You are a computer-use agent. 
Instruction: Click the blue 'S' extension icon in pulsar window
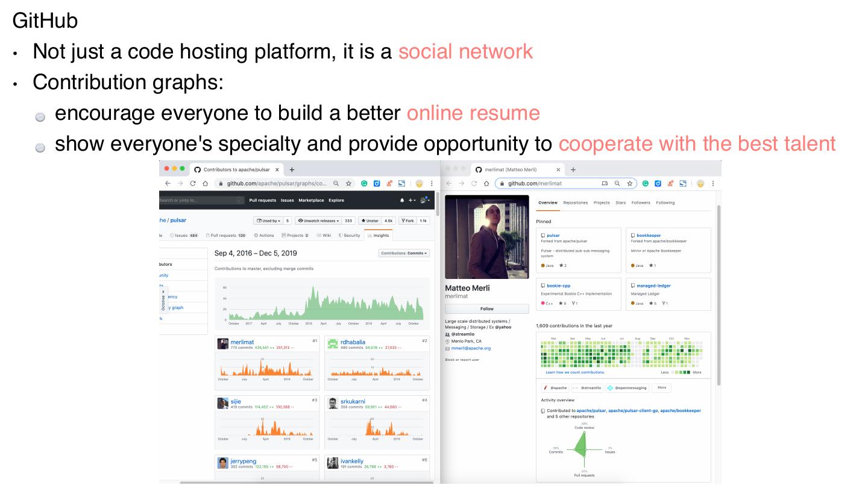pyautogui.click(x=401, y=184)
